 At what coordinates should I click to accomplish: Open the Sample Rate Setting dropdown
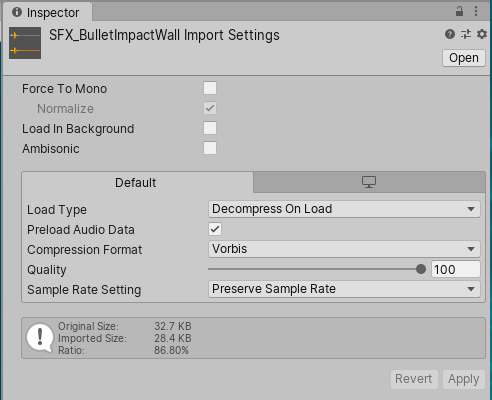coord(344,289)
